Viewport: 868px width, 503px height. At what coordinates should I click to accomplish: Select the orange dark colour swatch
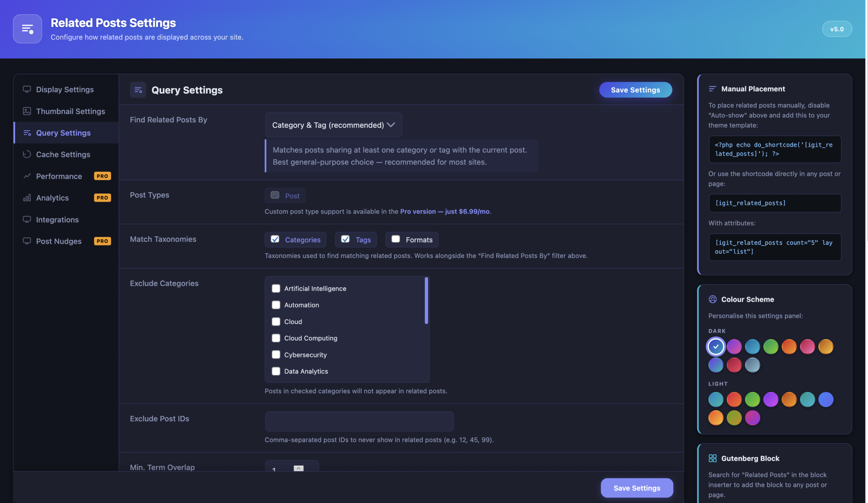coord(789,346)
